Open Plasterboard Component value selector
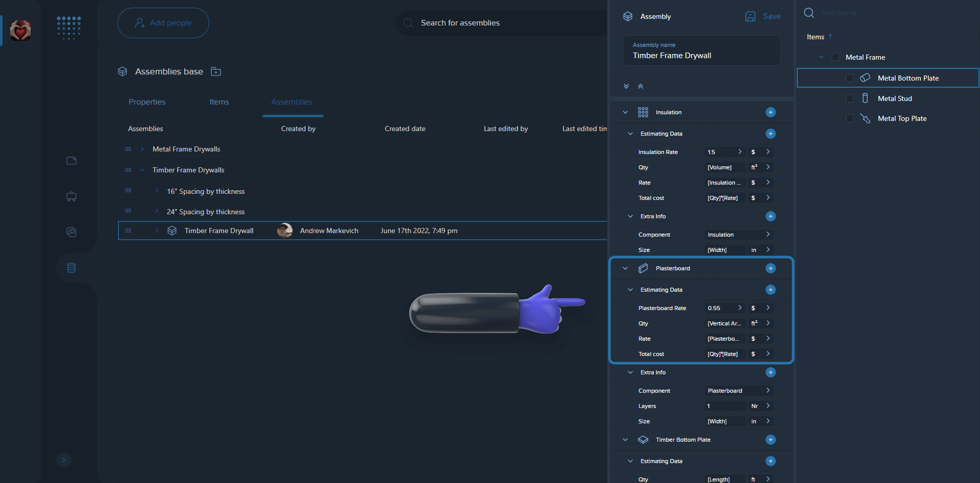The width and height of the screenshot is (980, 483). pyautogui.click(x=739, y=391)
